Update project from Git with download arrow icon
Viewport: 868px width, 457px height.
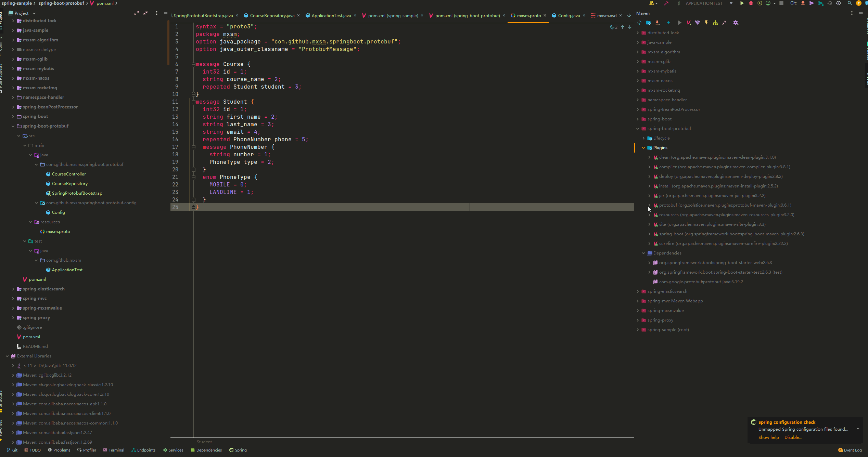(x=803, y=3)
